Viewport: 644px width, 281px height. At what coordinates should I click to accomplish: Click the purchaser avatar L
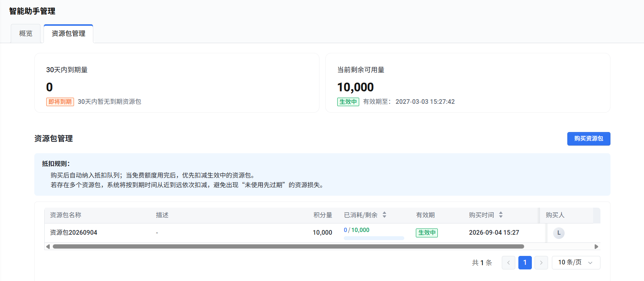tap(559, 233)
